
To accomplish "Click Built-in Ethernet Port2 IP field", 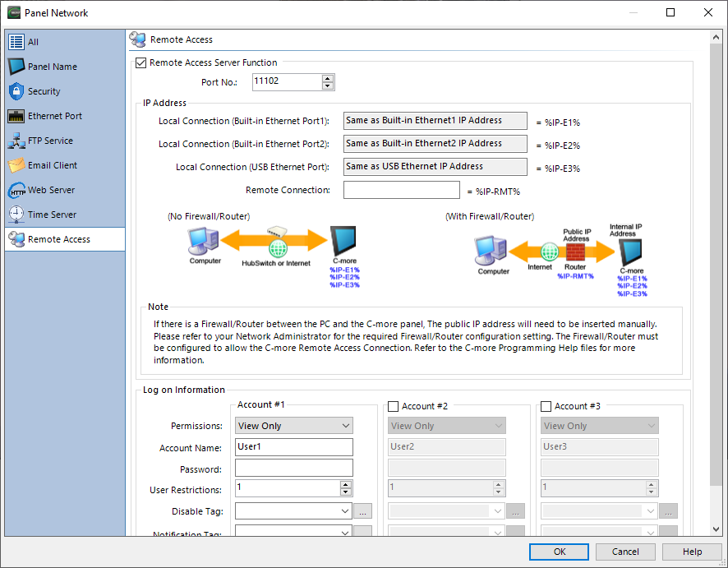I will [x=435, y=144].
